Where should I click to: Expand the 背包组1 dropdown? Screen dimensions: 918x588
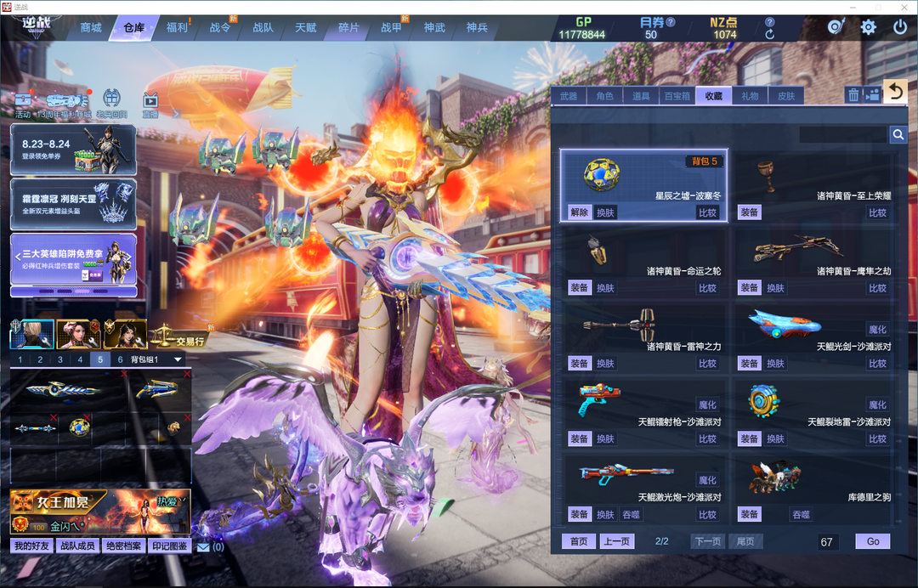point(178,359)
